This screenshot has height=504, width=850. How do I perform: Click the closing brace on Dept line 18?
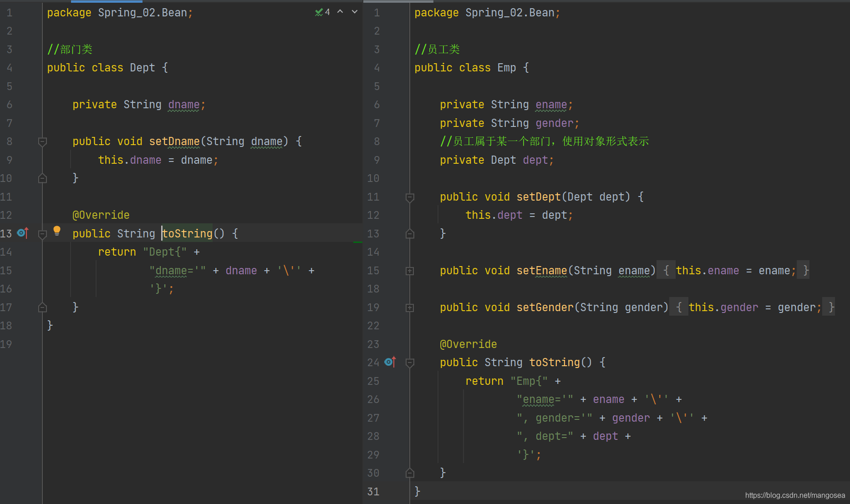[x=50, y=326]
